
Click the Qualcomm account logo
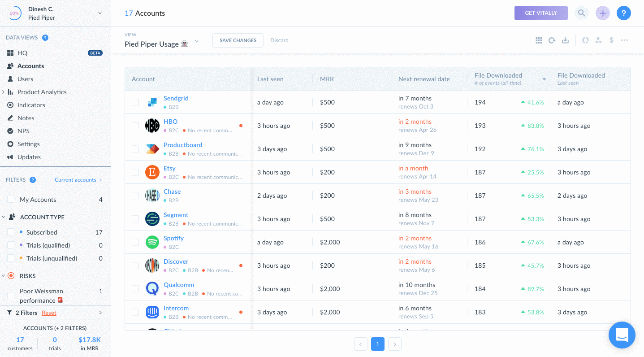152,289
